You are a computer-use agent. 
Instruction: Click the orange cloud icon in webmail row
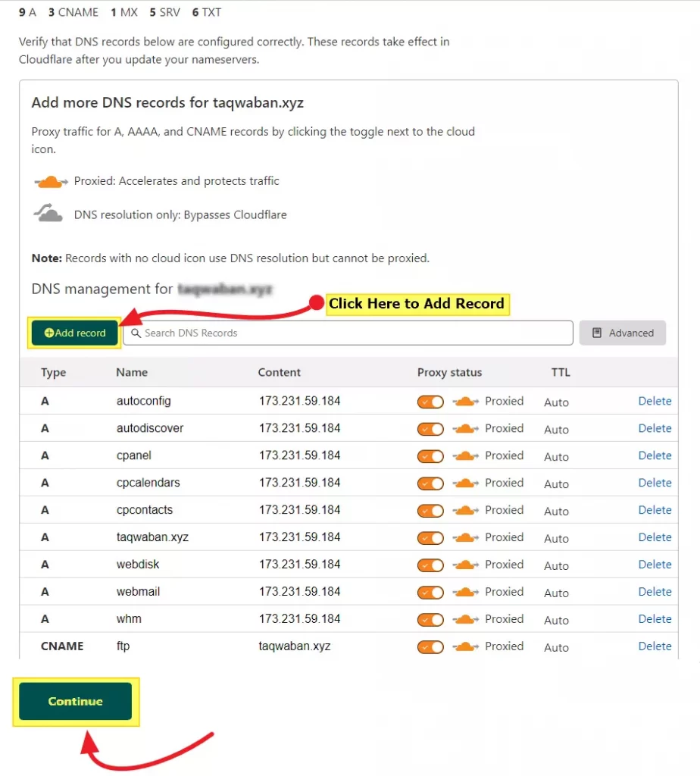[x=465, y=592]
